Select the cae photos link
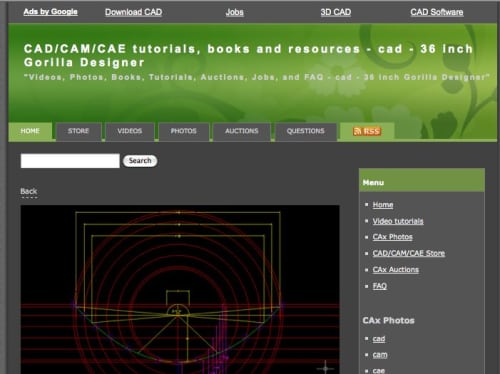Image resolution: width=500 pixels, height=374 pixels. click(x=379, y=371)
